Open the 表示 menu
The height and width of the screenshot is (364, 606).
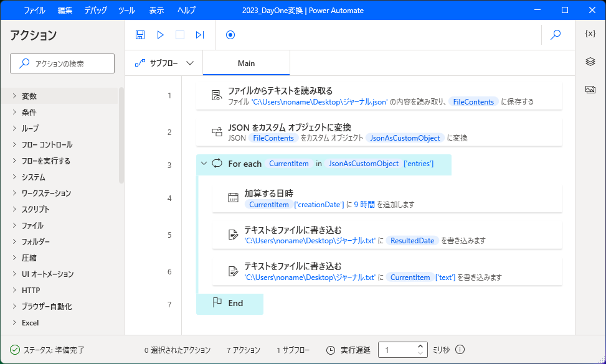tap(156, 11)
